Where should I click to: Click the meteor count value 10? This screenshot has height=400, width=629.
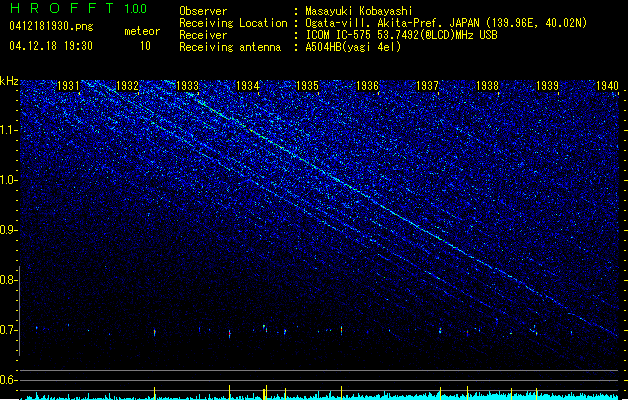coord(145,46)
